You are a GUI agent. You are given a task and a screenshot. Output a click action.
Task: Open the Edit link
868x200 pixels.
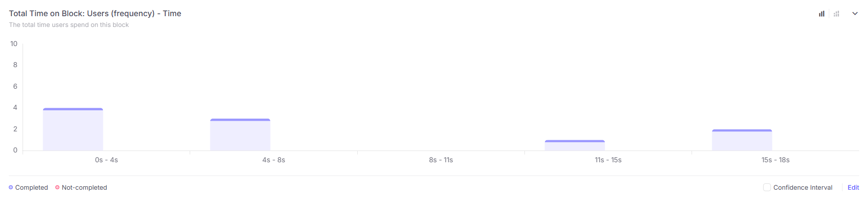coord(853,187)
